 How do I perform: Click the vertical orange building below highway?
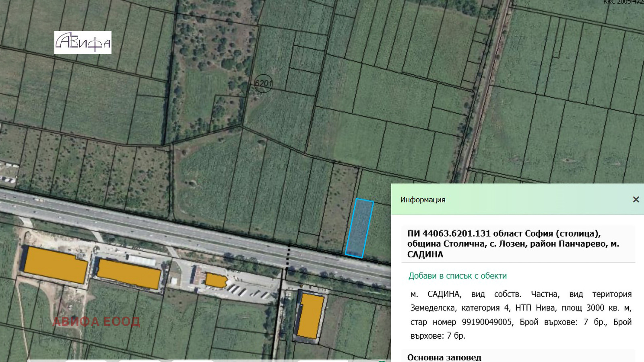[x=310, y=316]
